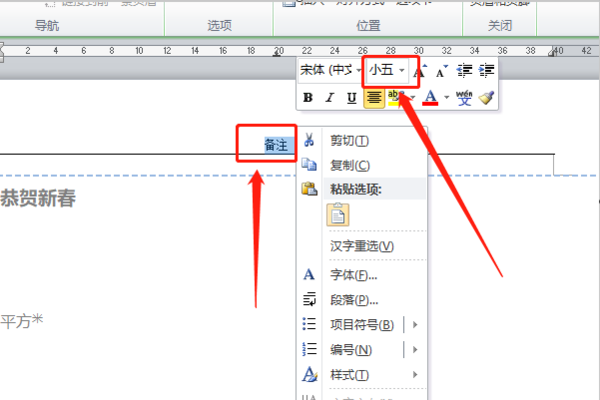Click the increase indent icon
The width and height of the screenshot is (600, 400).
coord(487,71)
